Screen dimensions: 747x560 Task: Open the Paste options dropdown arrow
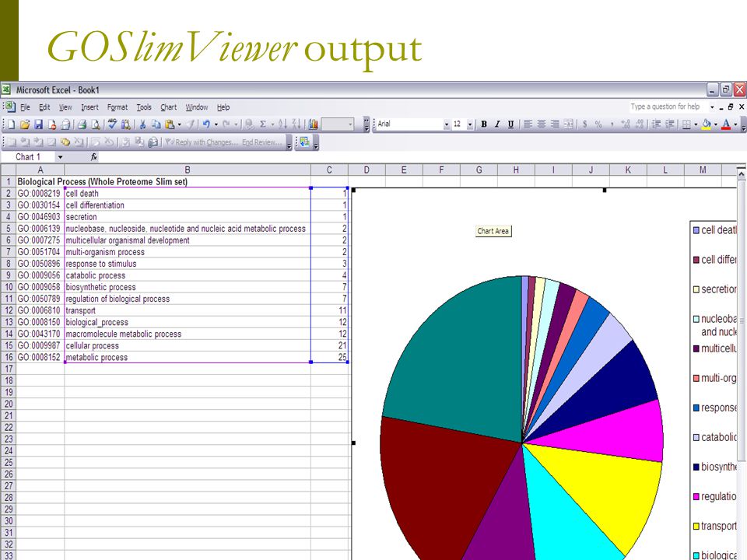(179, 124)
